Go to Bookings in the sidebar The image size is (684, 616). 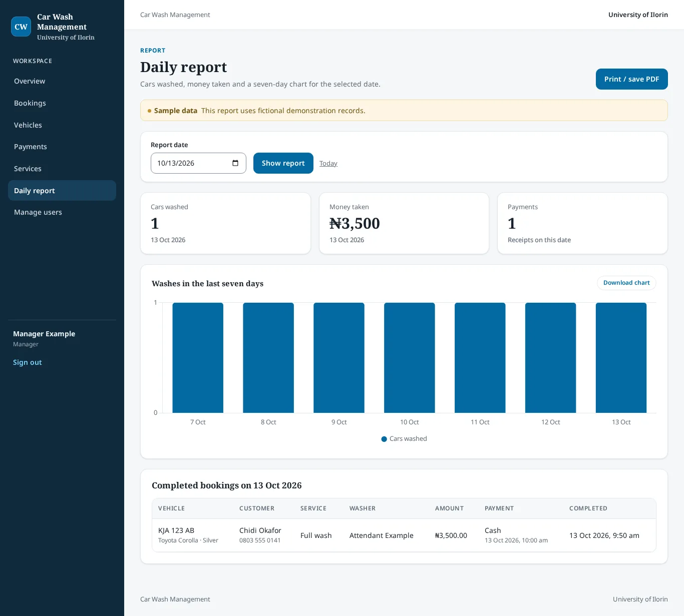(x=62, y=103)
